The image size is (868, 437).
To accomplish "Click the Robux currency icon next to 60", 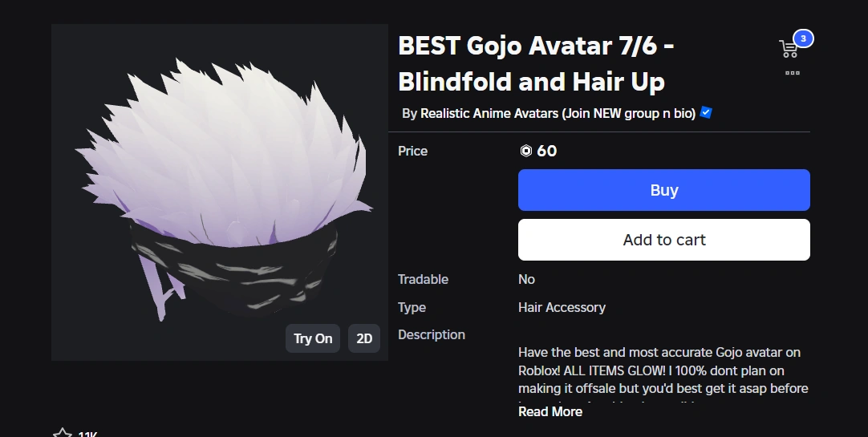I will [525, 151].
